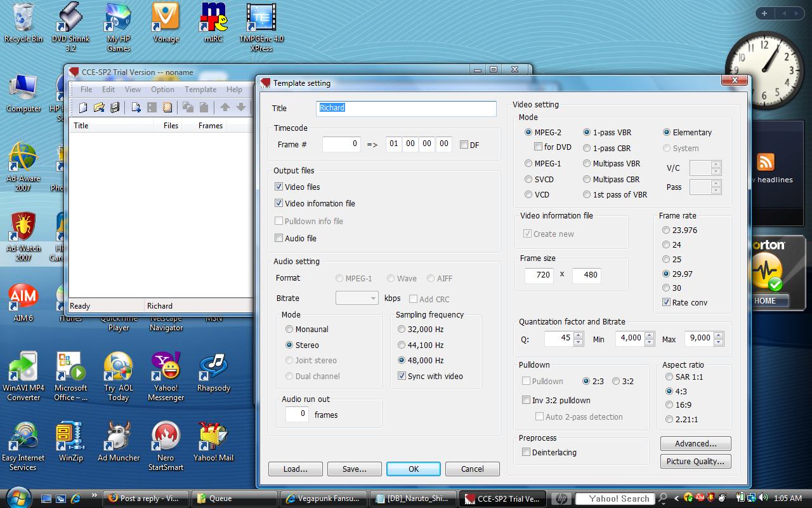The height and width of the screenshot is (508, 812).
Task: Click the Add file icon in CCE toolbar
Action: [136, 107]
